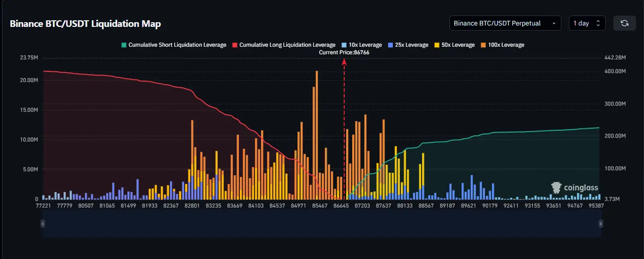Viewport: 644px width, 259px height.
Task: Click the caret arrow in exchange pair dropdown
Action: pyautogui.click(x=553, y=23)
